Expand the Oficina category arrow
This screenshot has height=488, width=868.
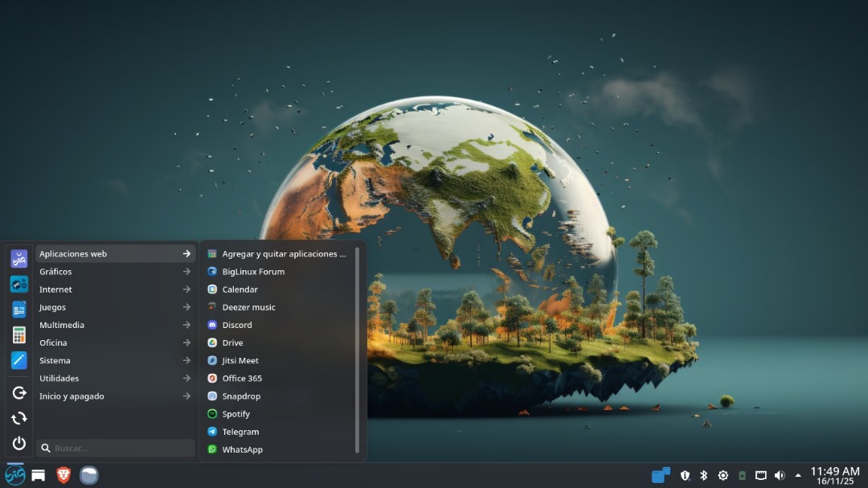(186, 342)
